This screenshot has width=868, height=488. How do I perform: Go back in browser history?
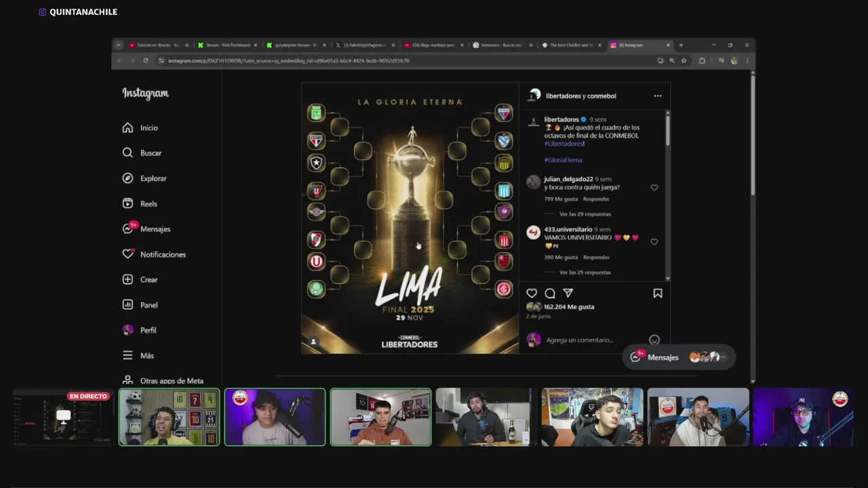[119, 60]
